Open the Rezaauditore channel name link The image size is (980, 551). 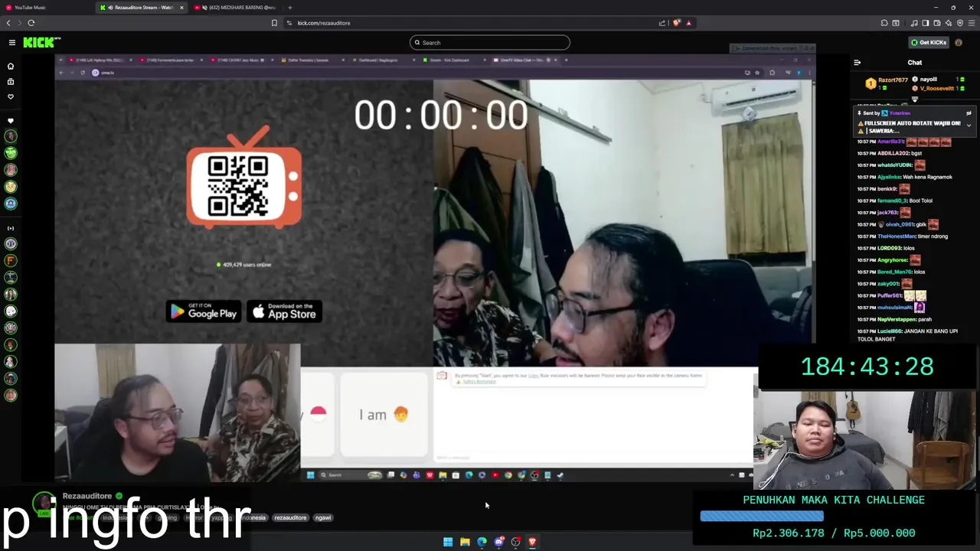(x=87, y=496)
